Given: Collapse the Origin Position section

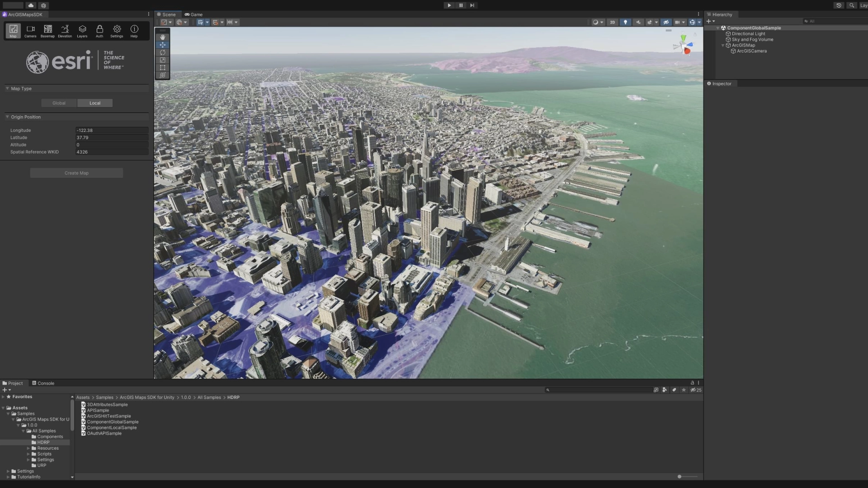Looking at the screenshot, I should [7, 117].
